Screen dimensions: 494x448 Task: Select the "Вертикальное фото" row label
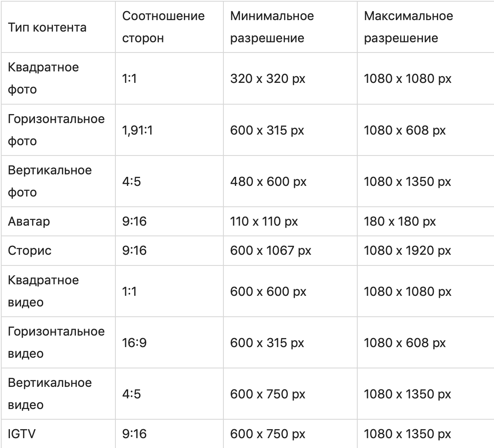50,181
